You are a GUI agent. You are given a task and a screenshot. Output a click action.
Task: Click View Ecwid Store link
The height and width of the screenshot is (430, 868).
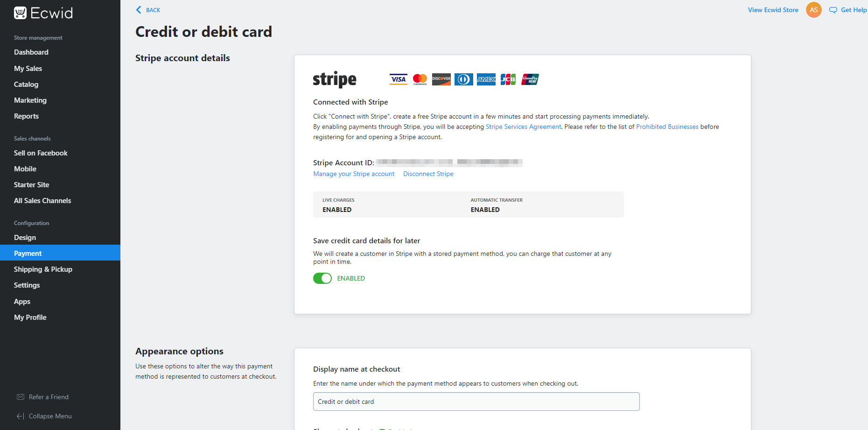pyautogui.click(x=773, y=10)
